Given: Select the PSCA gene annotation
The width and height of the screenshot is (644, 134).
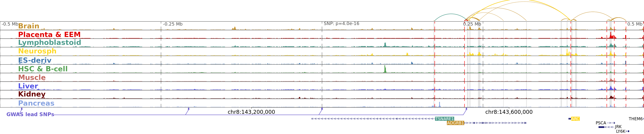Looking at the screenshot, I should click(x=601, y=123).
